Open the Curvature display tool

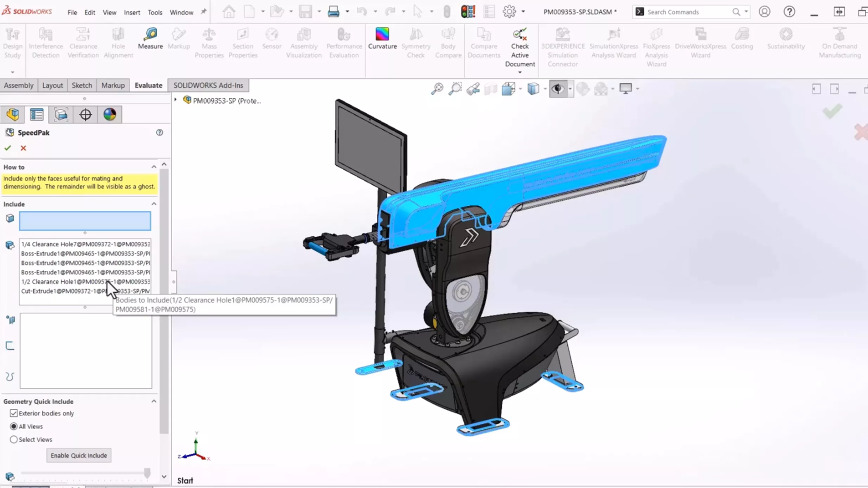click(382, 38)
